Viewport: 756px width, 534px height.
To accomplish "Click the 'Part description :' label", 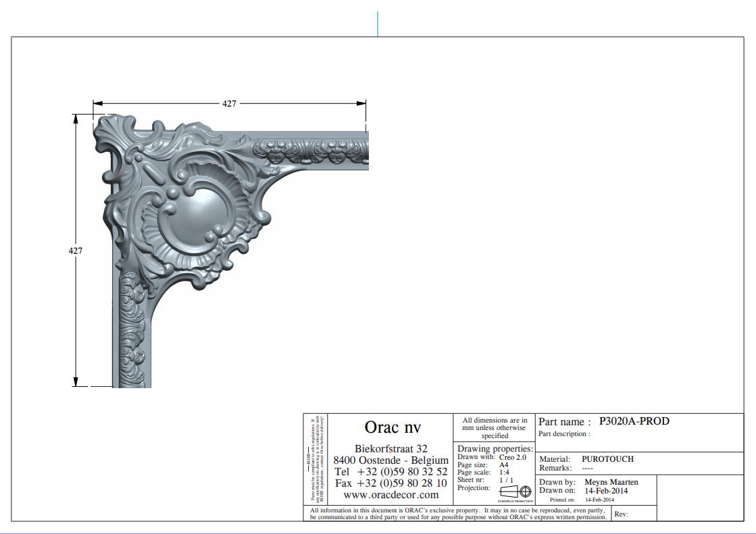I will click(x=564, y=434).
